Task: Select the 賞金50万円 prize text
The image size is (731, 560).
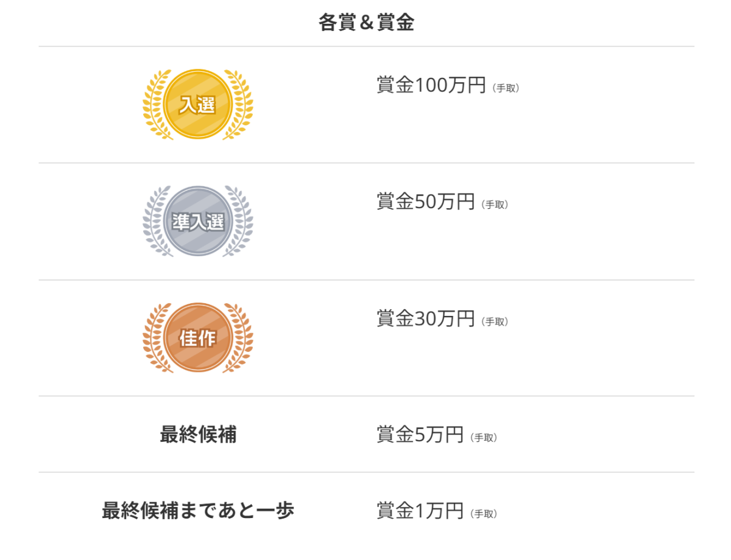Action: pyautogui.click(x=425, y=202)
